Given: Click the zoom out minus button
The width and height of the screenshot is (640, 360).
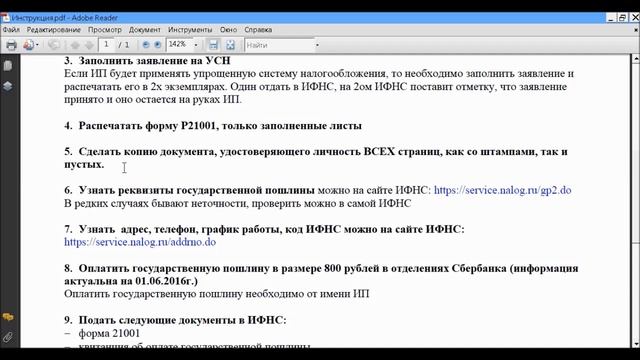Looking at the screenshot, I should point(146,45).
